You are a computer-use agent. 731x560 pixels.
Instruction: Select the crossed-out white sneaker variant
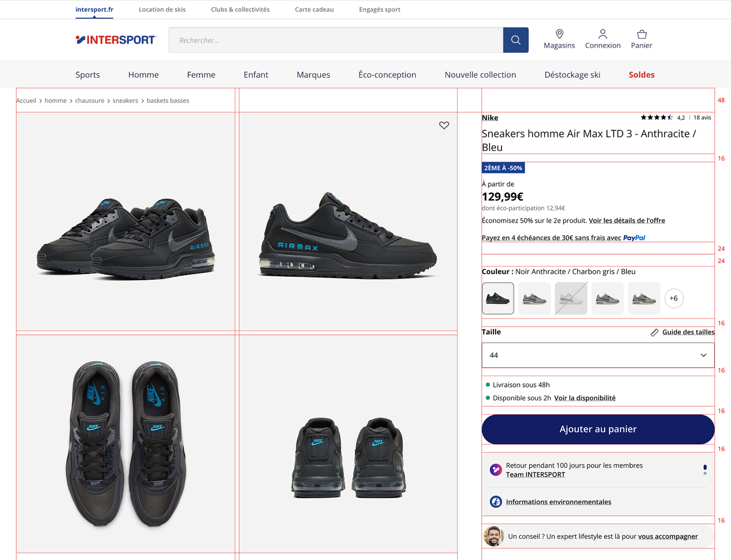point(571,298)
